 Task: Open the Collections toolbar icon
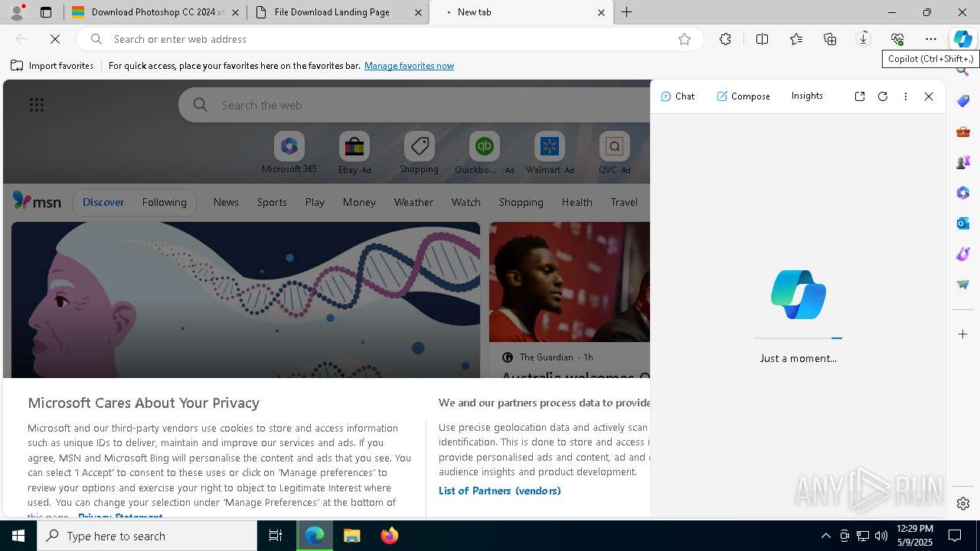point(830,39)
